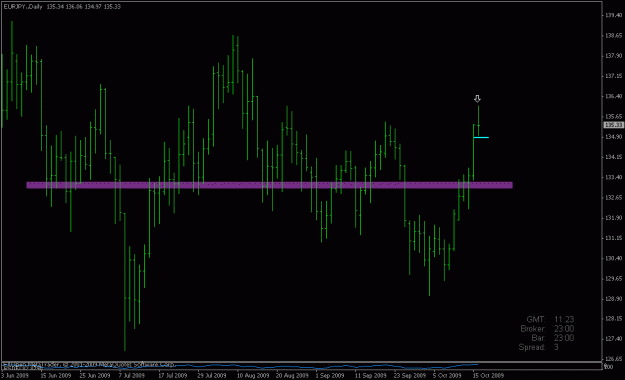Click the 1 Sep 2009 date label
Screen dimensions: 625x380
[x=330, y=376]
